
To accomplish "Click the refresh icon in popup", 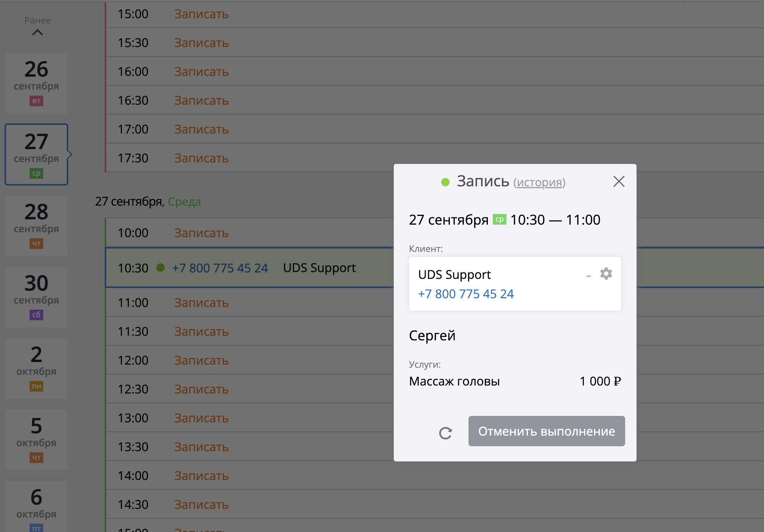I will point(445,433).
